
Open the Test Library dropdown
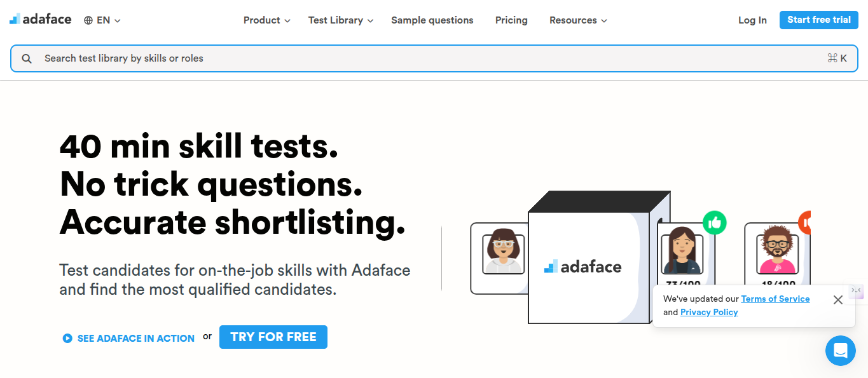(341, 20)
